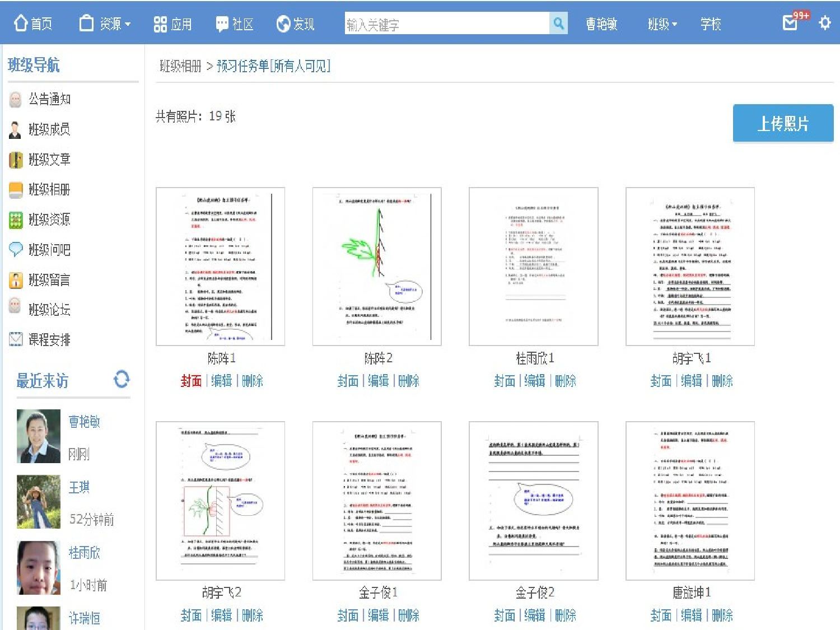Open the 班级资源 resources icon
The image size is (840, 630).
[x=15, y=220]
